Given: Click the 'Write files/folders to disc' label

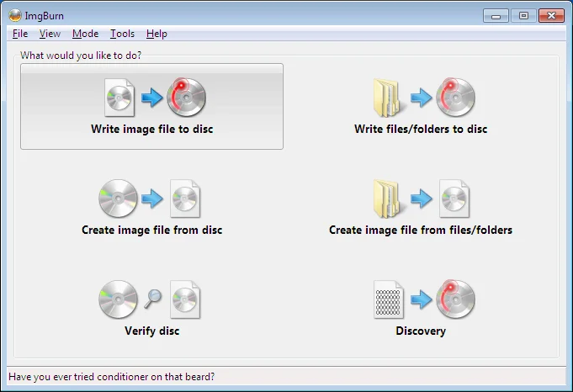Looking at the screenshot, I should tap(421, 130).
